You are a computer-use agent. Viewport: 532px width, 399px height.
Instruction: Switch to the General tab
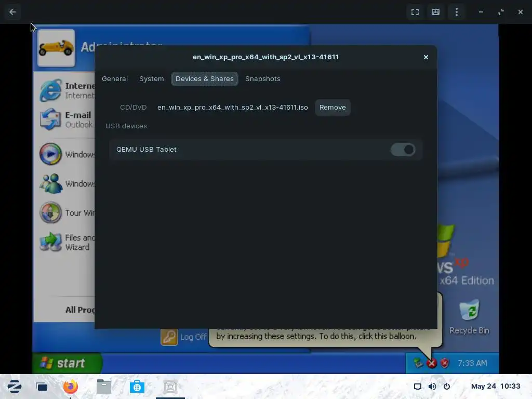click(x=115, y=79)
